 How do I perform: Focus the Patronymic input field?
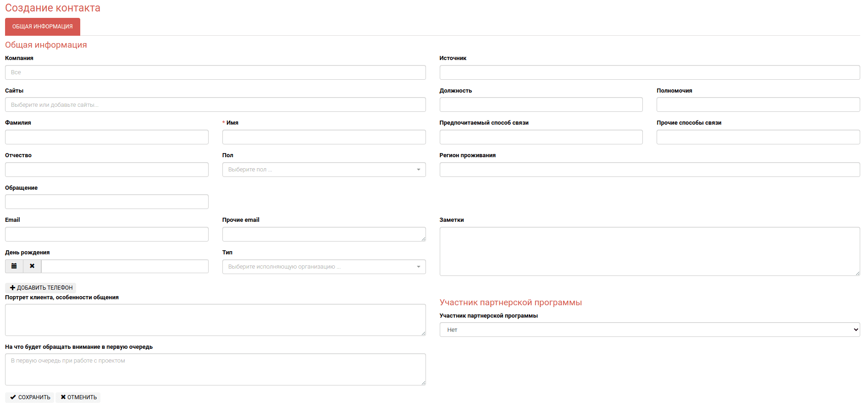coord(106,170)
